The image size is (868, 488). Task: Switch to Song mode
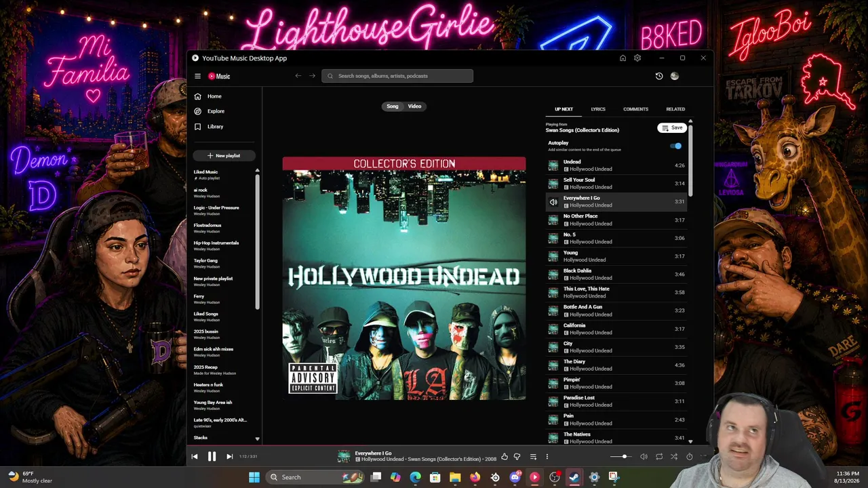[393, 106]
